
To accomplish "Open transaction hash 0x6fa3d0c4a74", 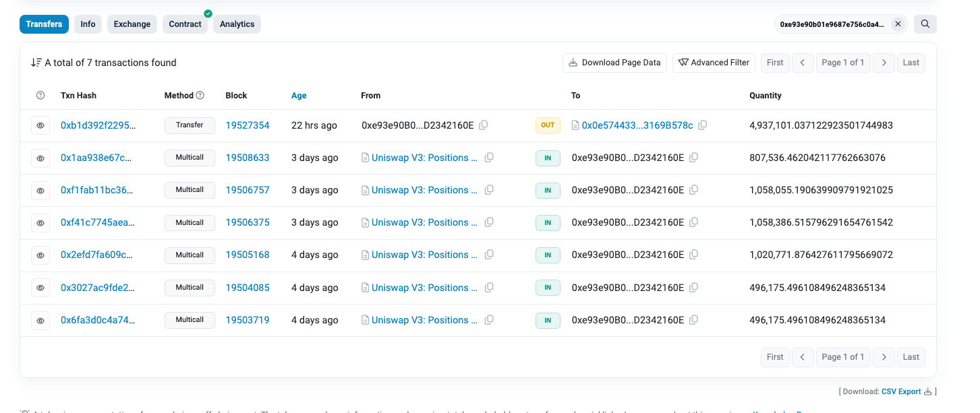I will pyautogui.click(x=98, y=320).
